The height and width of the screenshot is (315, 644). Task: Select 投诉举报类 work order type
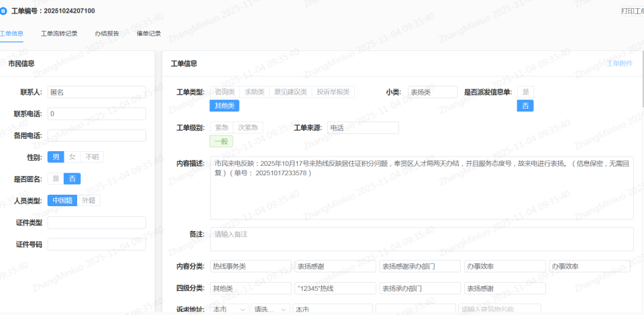coord(333,92)
